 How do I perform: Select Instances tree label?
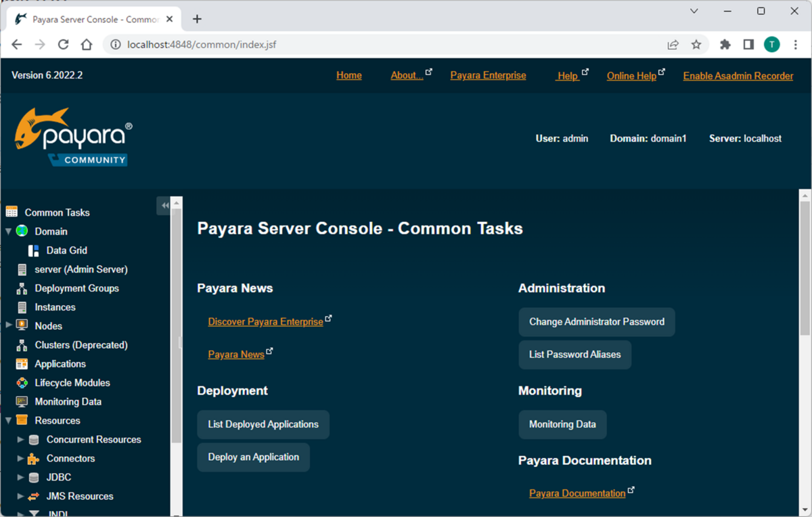[x=55, y=307]
